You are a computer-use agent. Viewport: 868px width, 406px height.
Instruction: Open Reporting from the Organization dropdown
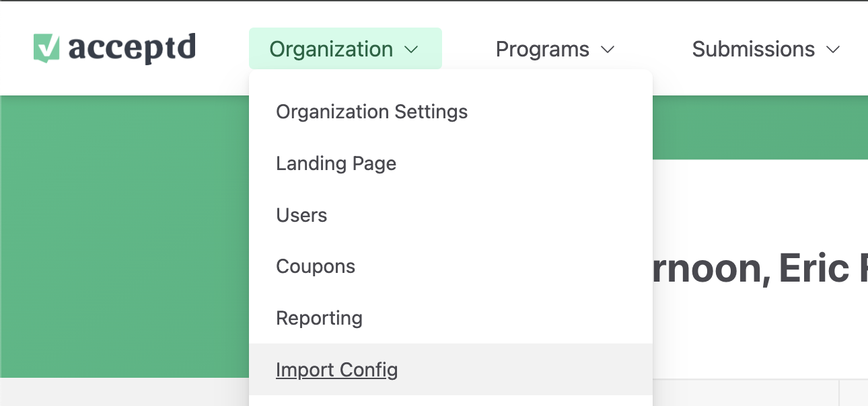click(319, 318)
